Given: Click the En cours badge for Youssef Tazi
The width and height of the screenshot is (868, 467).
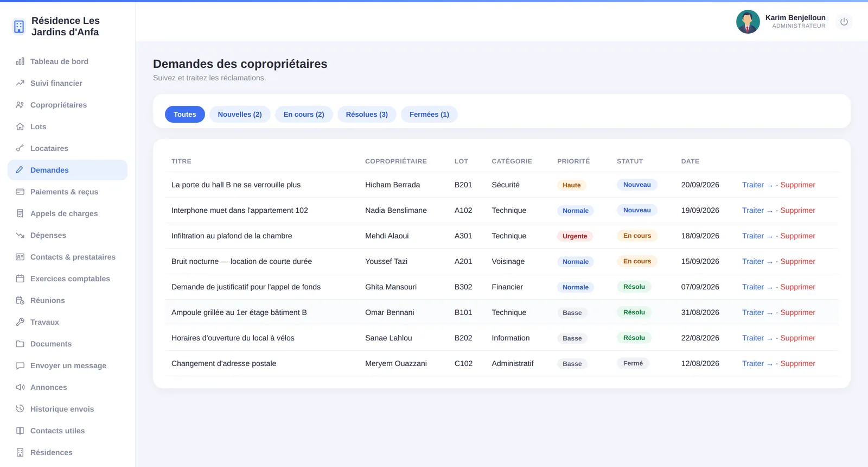Looking at the screenshot, I should [x=637, y=261].
